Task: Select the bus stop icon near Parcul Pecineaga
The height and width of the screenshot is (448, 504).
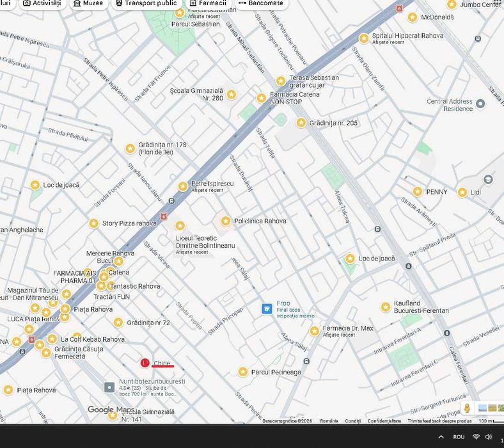Action: click(x=306, y=361)
